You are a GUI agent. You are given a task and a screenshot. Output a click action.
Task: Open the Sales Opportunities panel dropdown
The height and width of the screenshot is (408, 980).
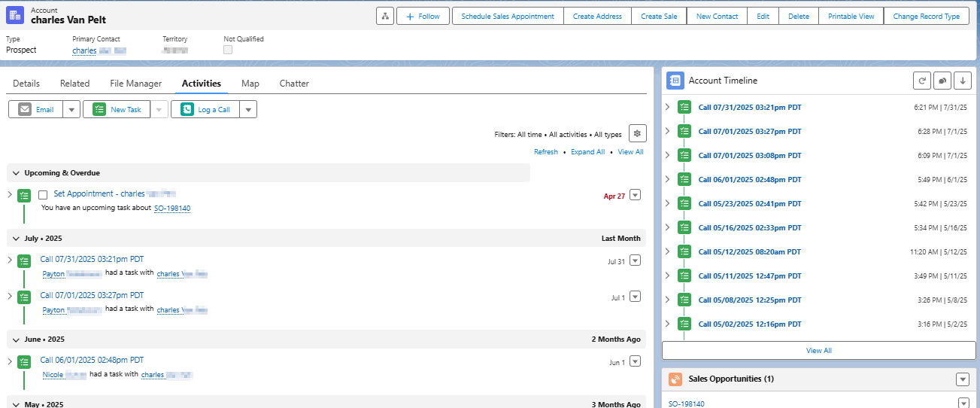(x=963, y=379)
